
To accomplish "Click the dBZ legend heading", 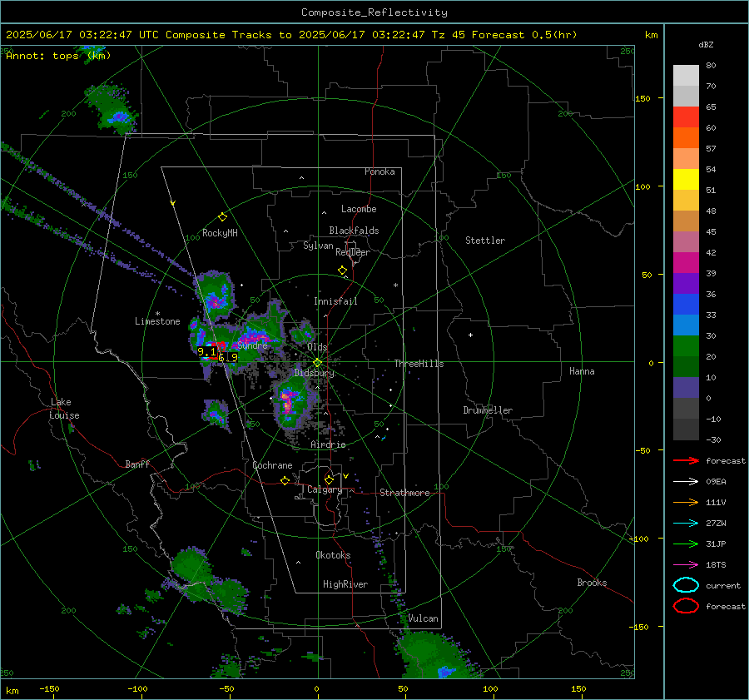I will coord(706,45).
